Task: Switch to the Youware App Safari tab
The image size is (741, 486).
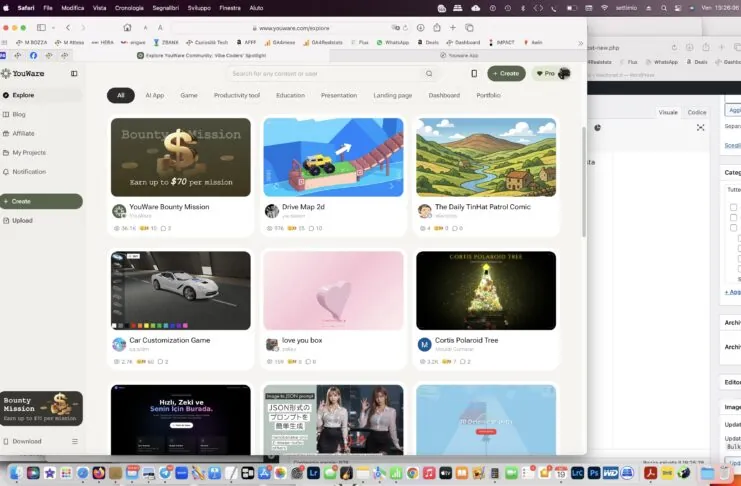Action: tap(458, 55)
